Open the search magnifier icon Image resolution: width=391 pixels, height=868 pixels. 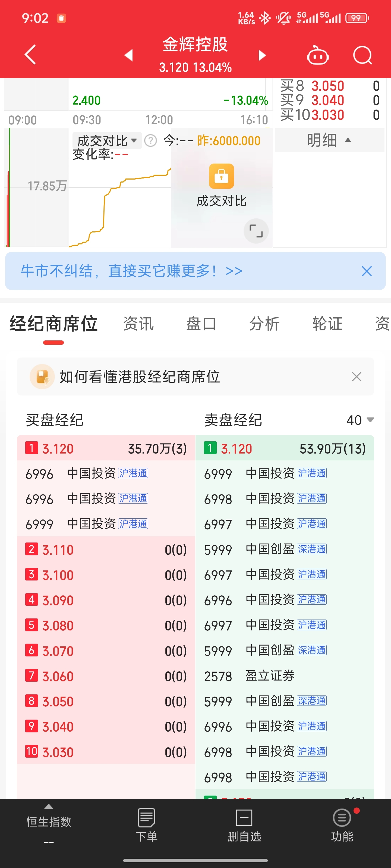(x=362, y=55)
